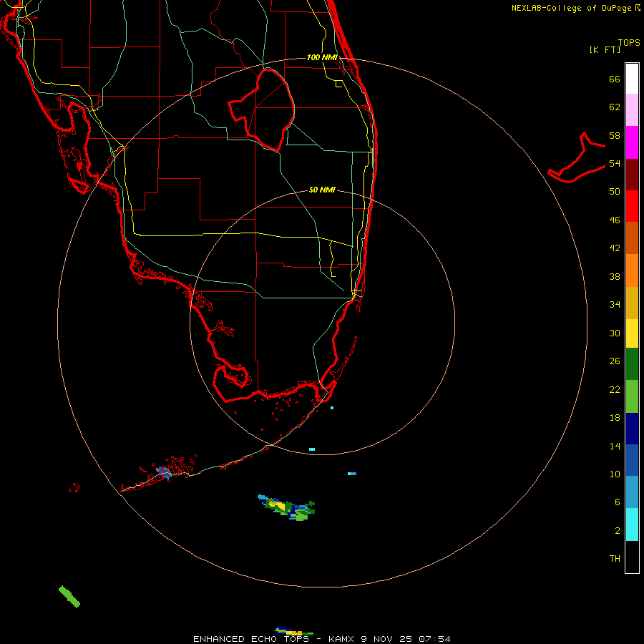Click the "2" legend value
The image size is (644, 644).
[617, 531]
